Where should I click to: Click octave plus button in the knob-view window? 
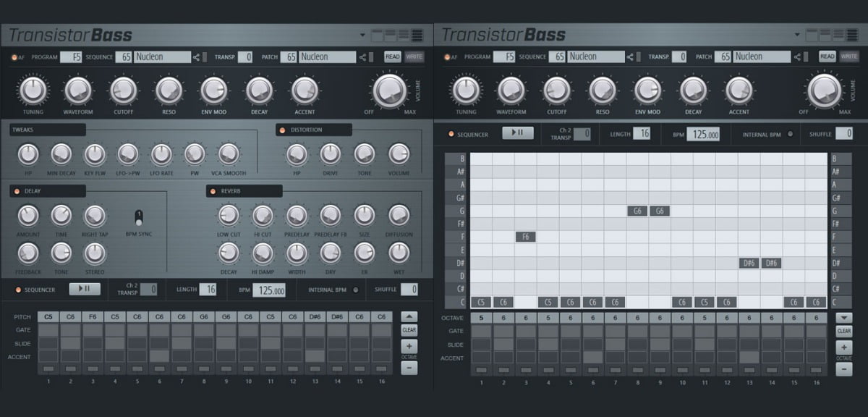click(x=409, y=346)
